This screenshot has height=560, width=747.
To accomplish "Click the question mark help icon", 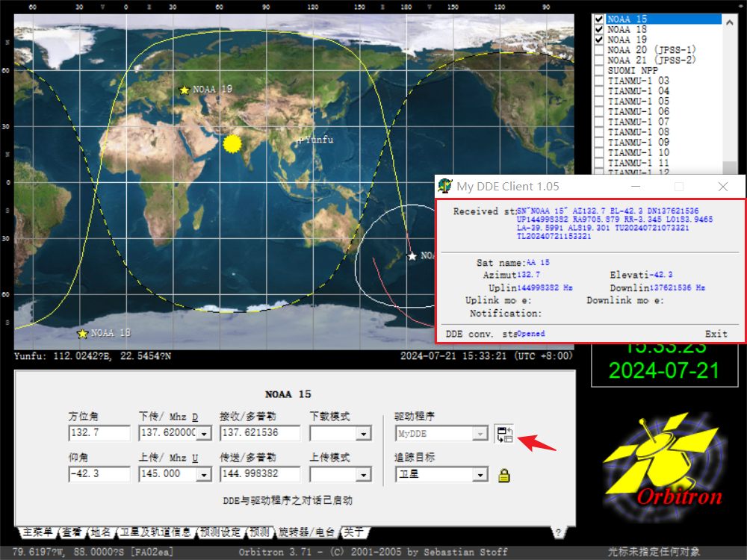I will 557,532.
